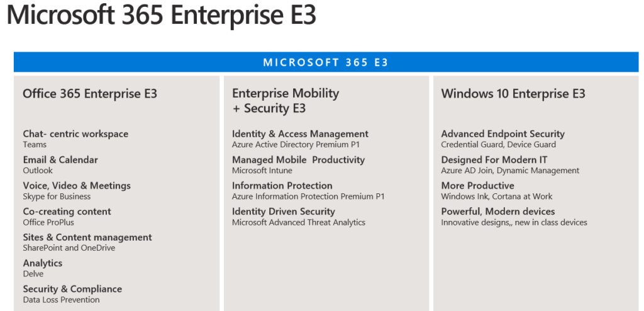Select Designed For Modern IT item
Image resolution: width=644 pixels, height=311 pixels.
[x=494, y=160]
